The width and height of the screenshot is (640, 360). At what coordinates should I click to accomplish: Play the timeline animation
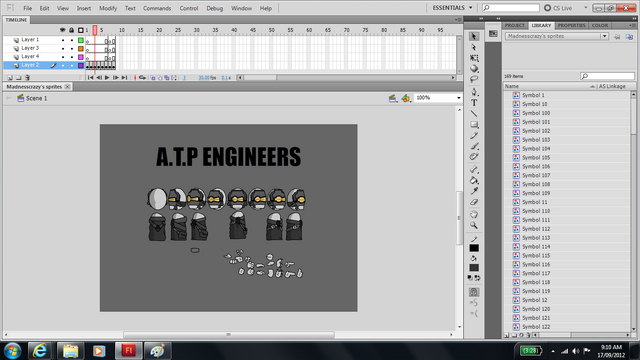[x=107, y=78]
